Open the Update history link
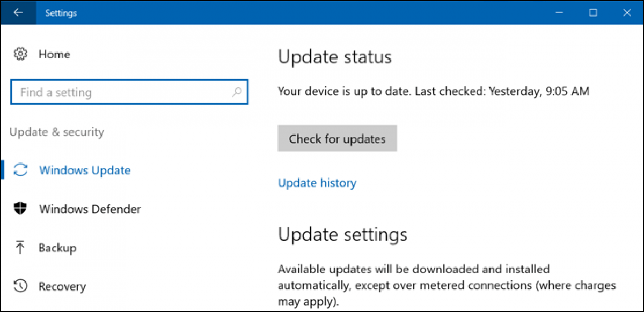This screenshot has height=312, width=644. (x=317, y=183)
